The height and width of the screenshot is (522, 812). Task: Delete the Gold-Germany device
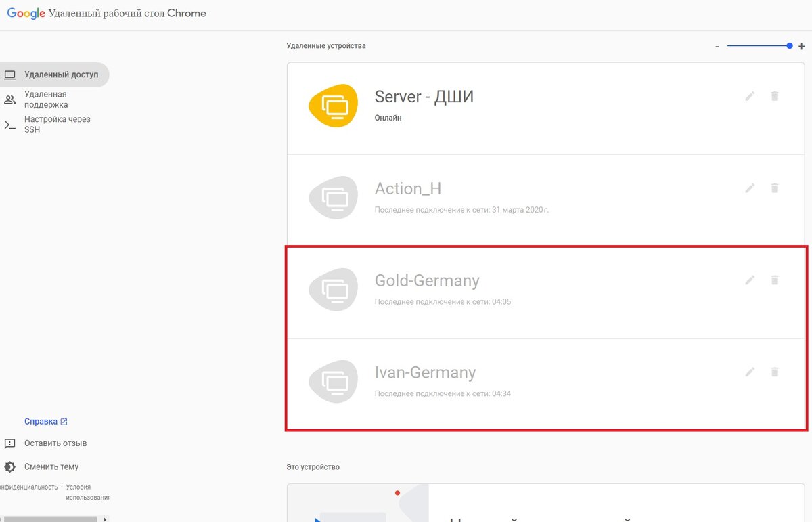(x=775, y=280)
